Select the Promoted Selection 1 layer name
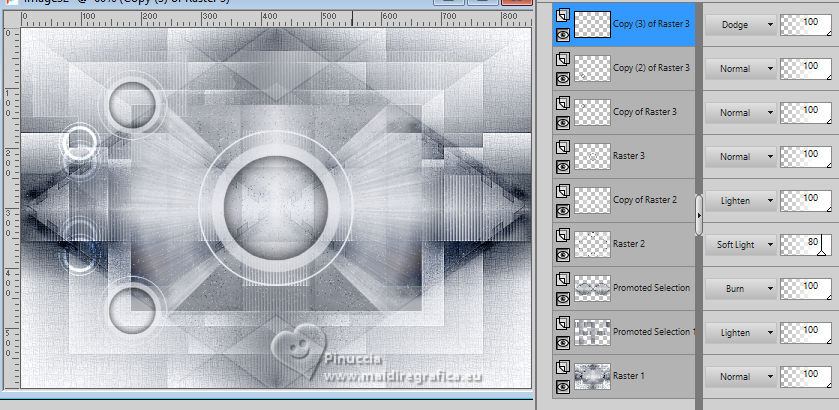839x410 pixels. pos(654,331)
